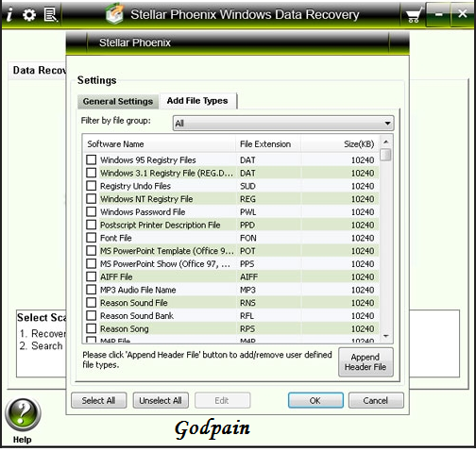Switch to the General Settings tab

coord(118,101)
